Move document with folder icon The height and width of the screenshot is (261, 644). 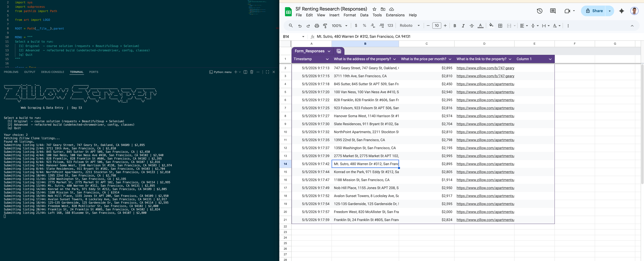point(383,9)
